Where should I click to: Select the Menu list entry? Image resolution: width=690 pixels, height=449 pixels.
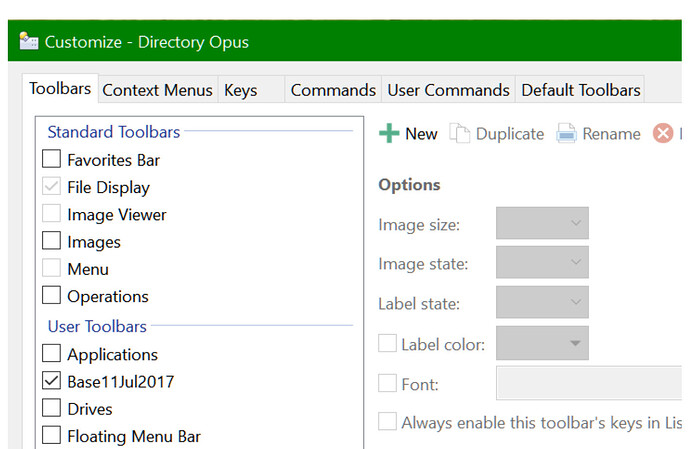pos(88,269)
